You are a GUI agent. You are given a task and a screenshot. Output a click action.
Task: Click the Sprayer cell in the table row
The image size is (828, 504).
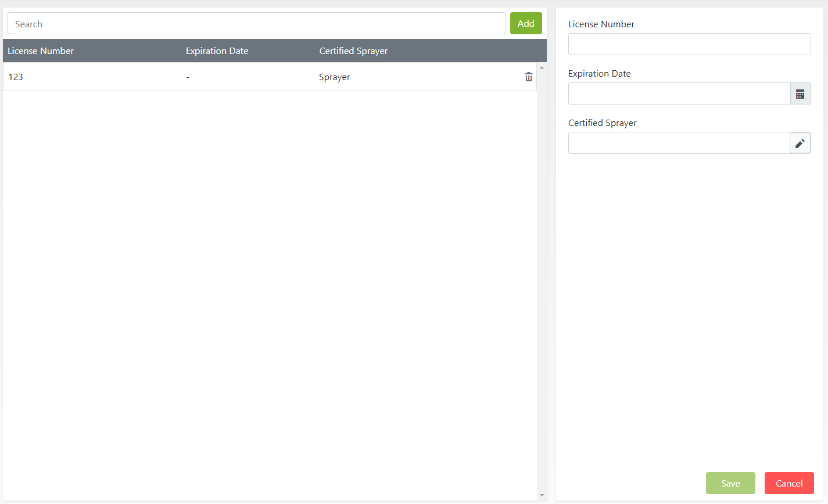pos(334,77)
